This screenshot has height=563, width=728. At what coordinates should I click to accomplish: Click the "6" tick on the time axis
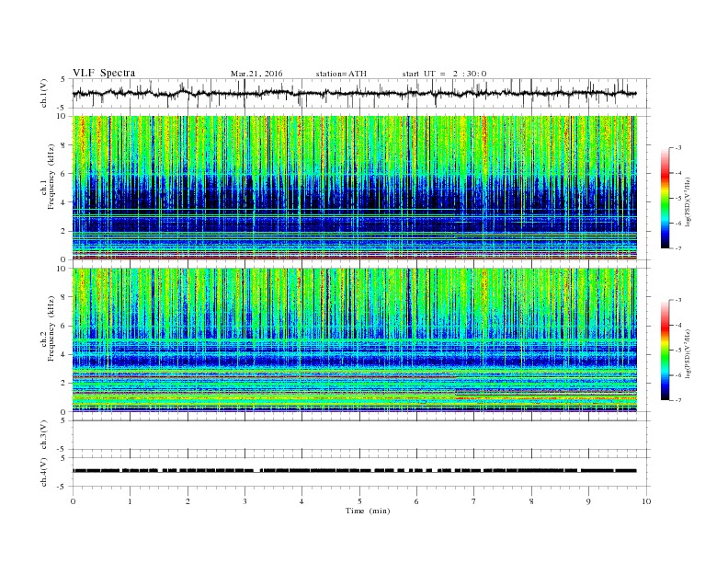tap(417, 501)
